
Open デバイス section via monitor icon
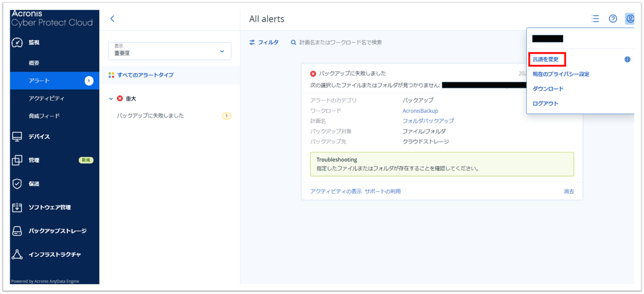(x=17, y=136)
